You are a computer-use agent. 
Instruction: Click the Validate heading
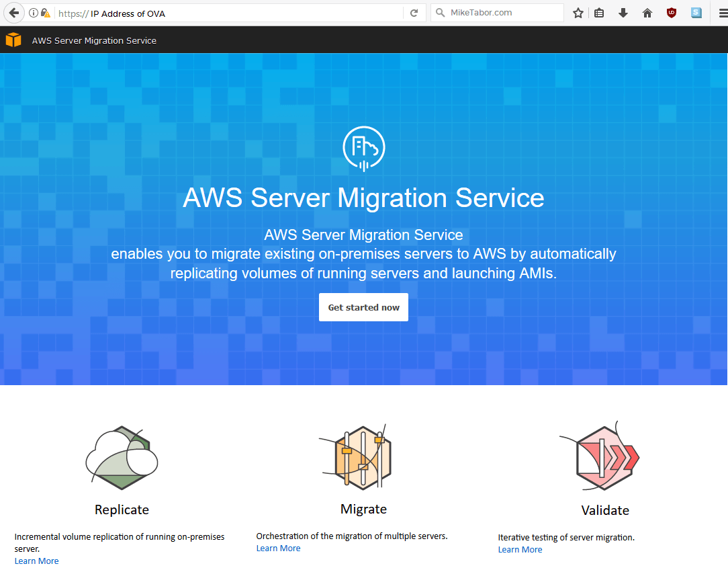[605, 511]
